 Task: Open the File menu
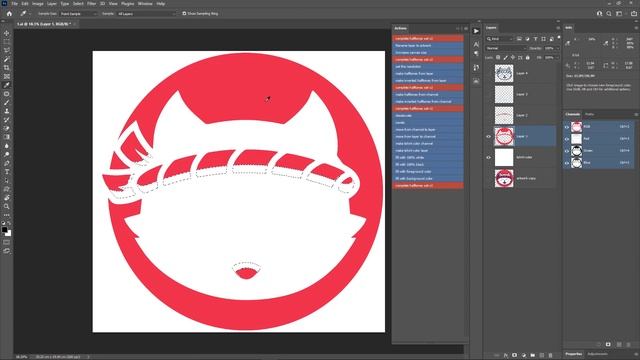tap(14, 4)
